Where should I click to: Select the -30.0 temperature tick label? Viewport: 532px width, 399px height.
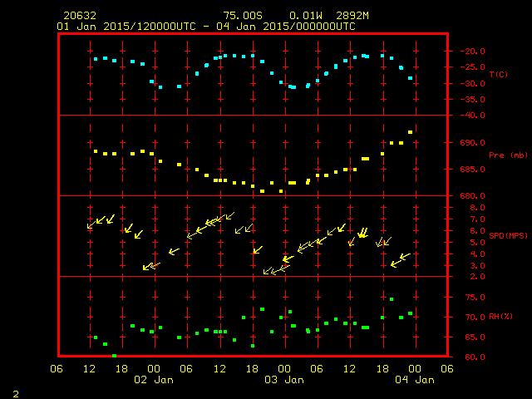click(473, 83)
